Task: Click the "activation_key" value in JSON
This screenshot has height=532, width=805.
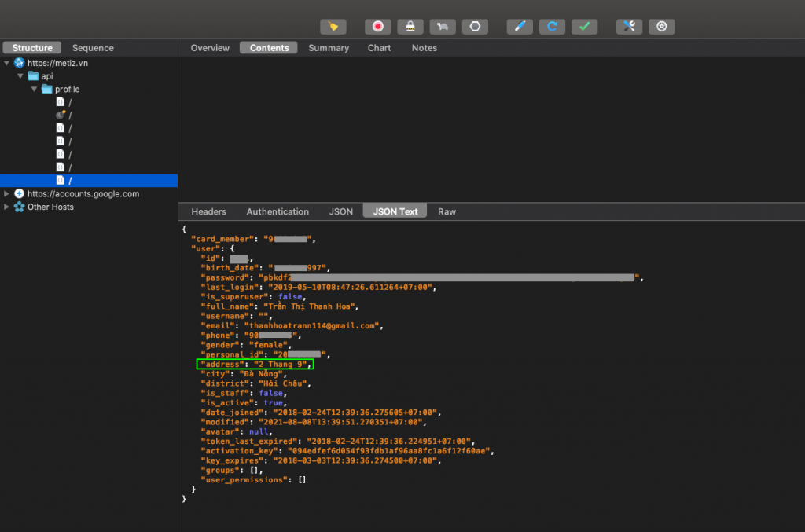Action: click(x=388, y=451)
